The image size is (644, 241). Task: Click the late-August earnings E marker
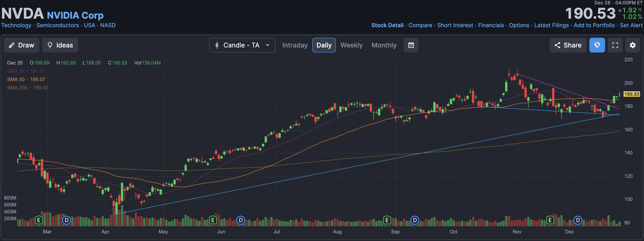[x=387, y=220]
